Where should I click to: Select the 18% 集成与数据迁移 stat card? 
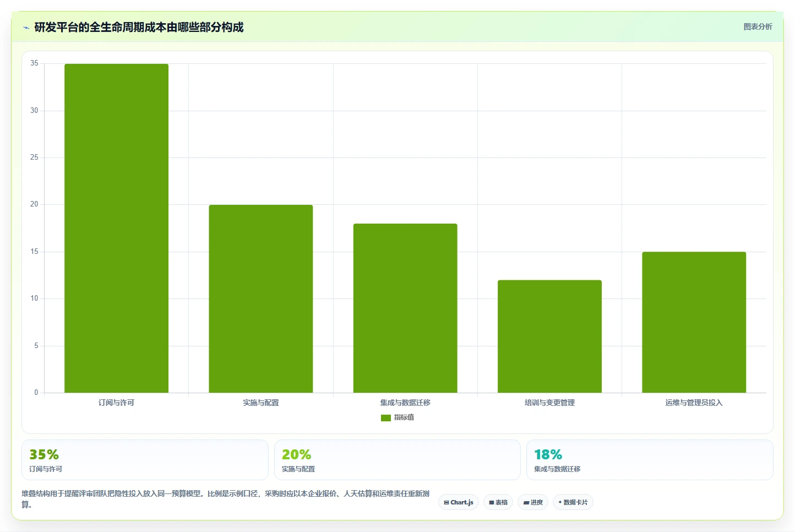click(650, 460)
